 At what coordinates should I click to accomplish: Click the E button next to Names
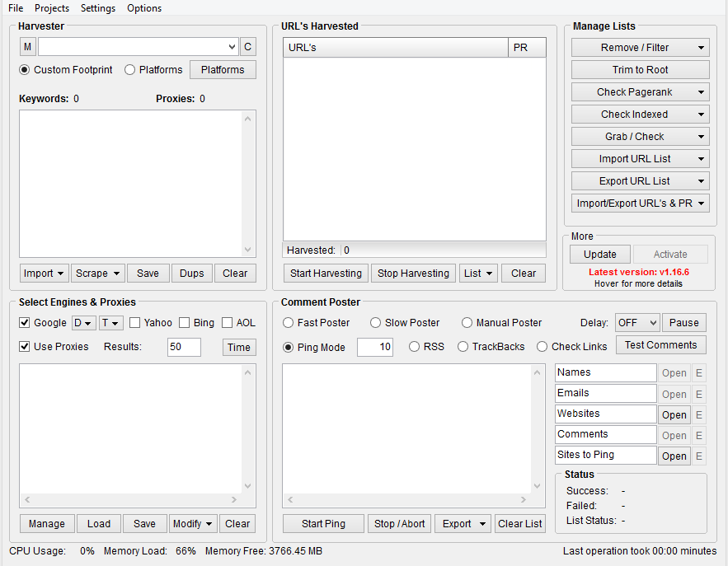tap(698, 373)
